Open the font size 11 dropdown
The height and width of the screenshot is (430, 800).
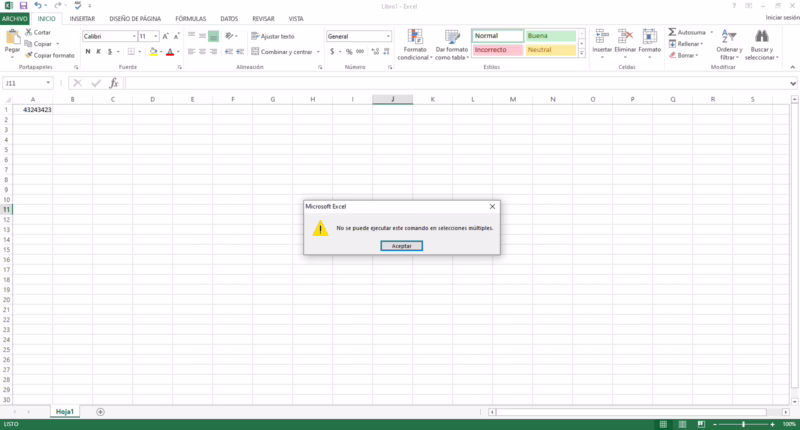[x=156, y=36]
